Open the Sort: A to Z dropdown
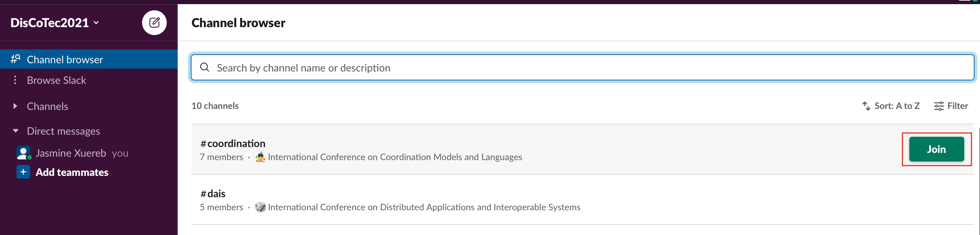Screen dimensions: 980x235 pyautogui.click(x=890, y=106)
